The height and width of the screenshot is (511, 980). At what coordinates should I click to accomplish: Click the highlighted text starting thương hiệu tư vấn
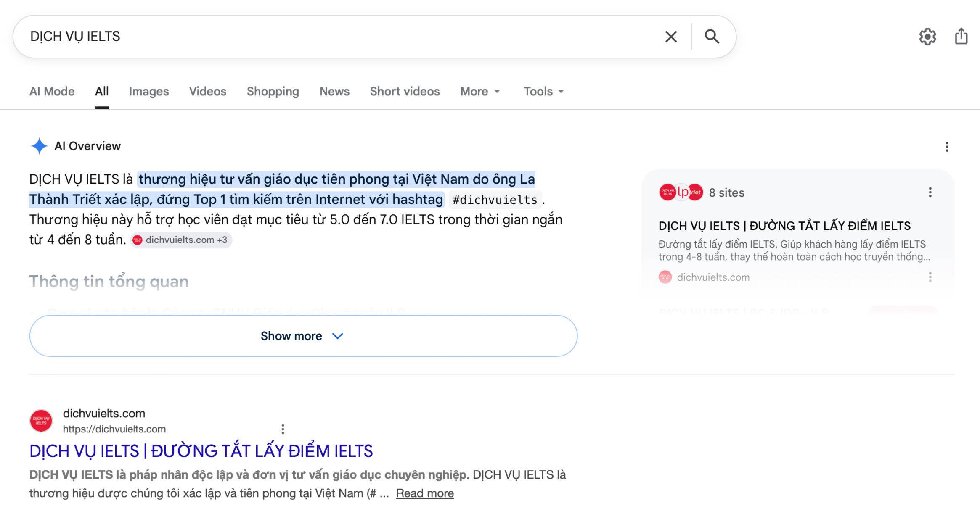[282, 189]
